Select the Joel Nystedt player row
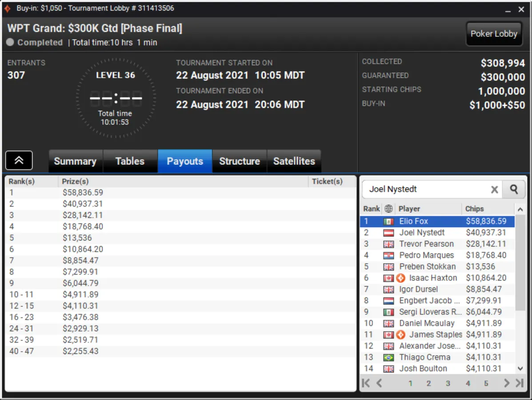Screen dimensions: 532x400 (437, 233)
